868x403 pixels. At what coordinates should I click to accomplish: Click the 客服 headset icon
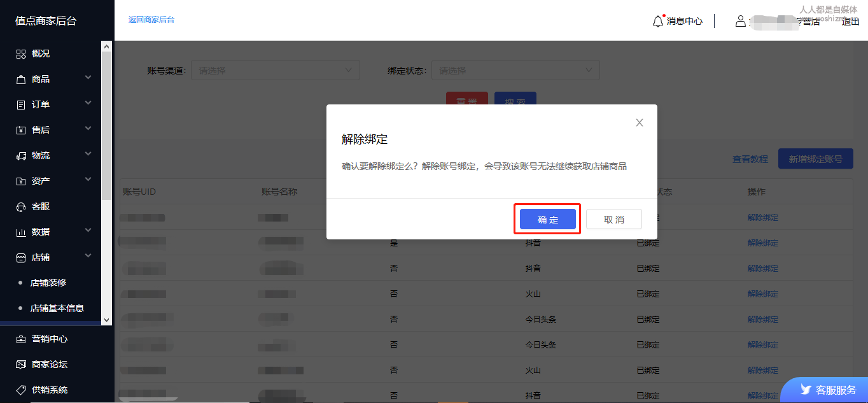click(x=21, y=206)
